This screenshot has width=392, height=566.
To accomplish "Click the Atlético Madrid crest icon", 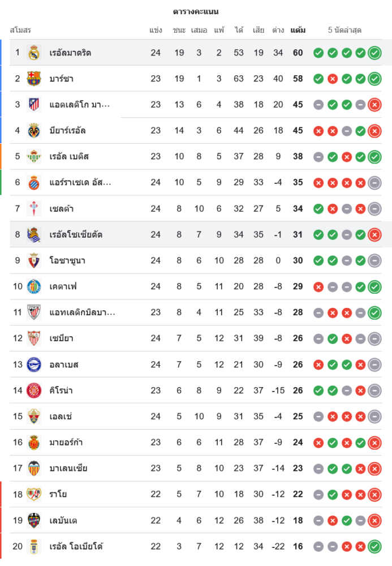I will click(34, 105).
